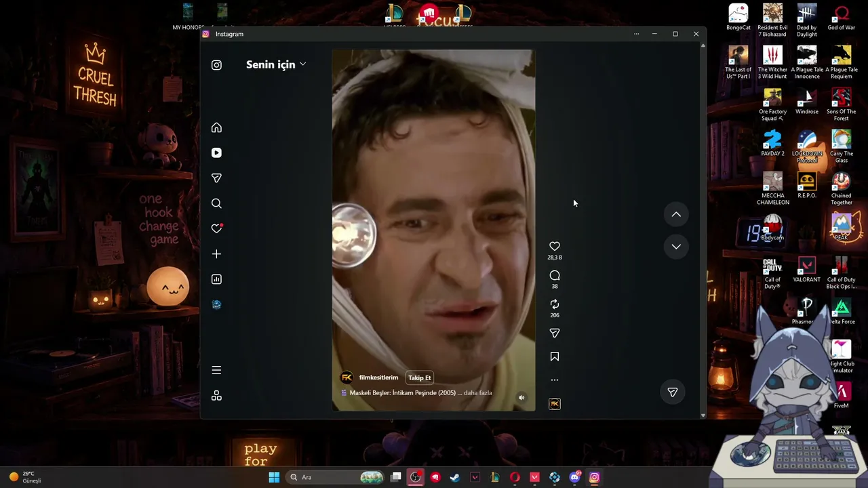Go to the previous reel with up chevron

click(x=676, y=214)
